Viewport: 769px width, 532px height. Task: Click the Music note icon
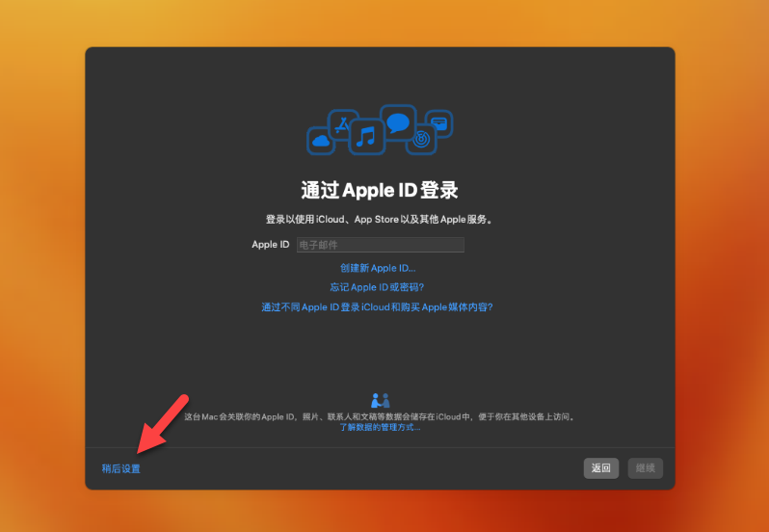click(366, 136)
